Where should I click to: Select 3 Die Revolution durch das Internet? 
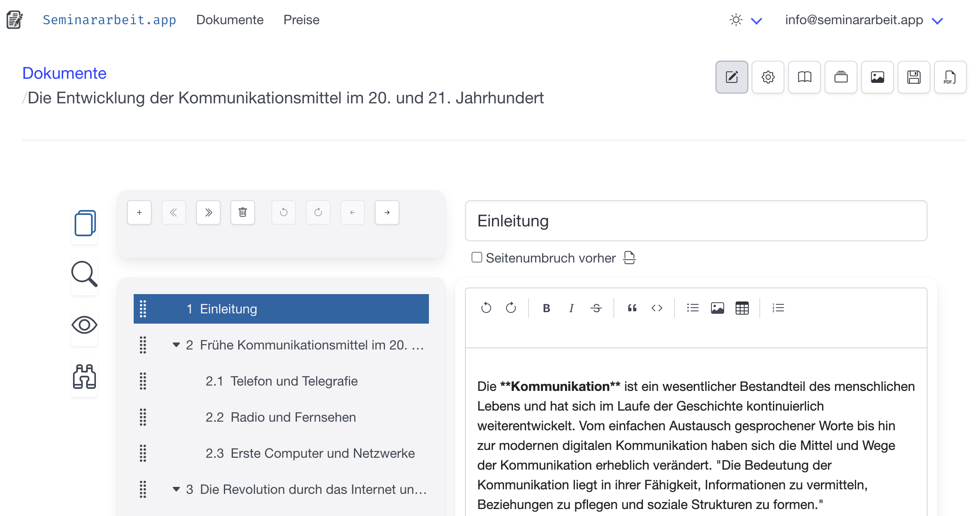click(281, 489)
